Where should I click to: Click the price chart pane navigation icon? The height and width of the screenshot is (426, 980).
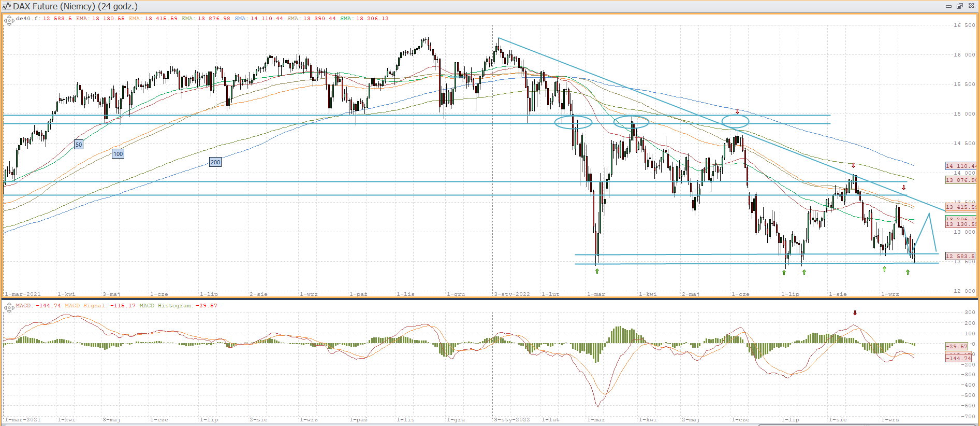point(9,21)
